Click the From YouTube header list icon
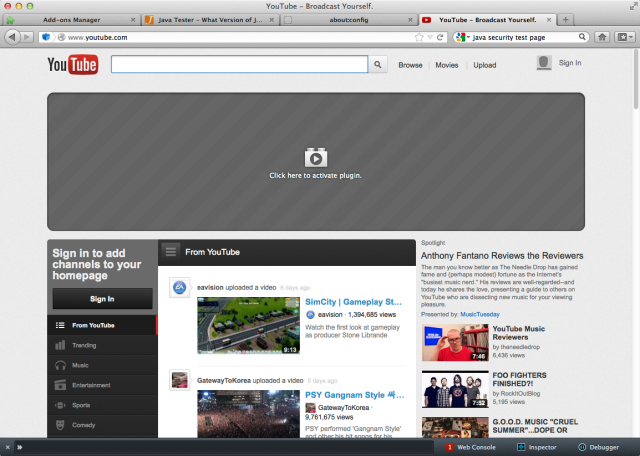This screenshot has height=456, width=640. (171, 252)
